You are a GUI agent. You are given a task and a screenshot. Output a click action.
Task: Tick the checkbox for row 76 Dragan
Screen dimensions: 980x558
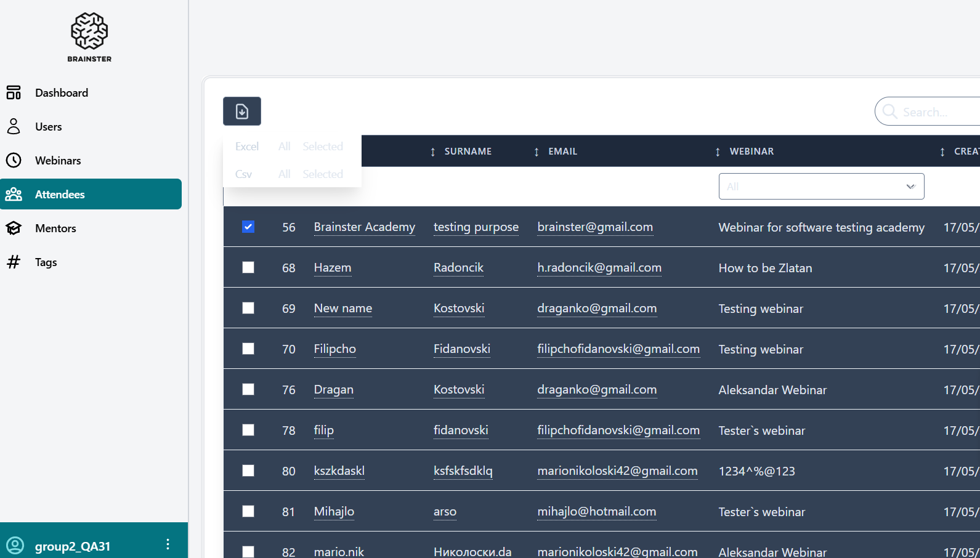coord(248,389)
